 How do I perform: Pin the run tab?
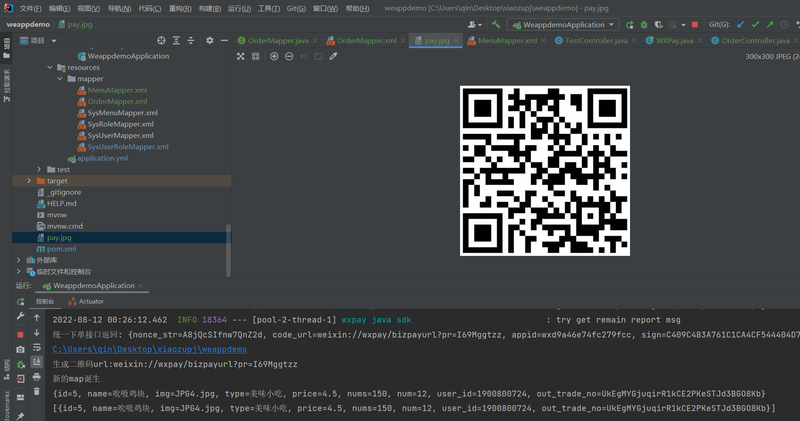(x=20, y=416)
